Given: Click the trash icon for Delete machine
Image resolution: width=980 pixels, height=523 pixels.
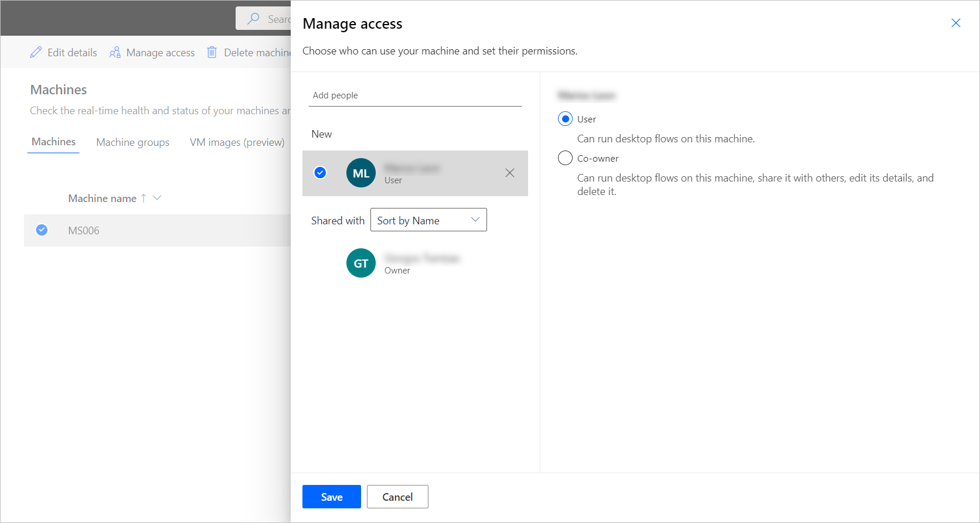Looking at the screenshot, I should pyautogui.click(x=212, y=53).
